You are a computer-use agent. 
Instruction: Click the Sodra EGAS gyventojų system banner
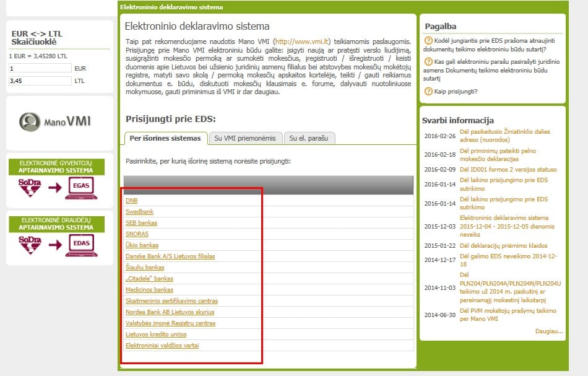56,180
